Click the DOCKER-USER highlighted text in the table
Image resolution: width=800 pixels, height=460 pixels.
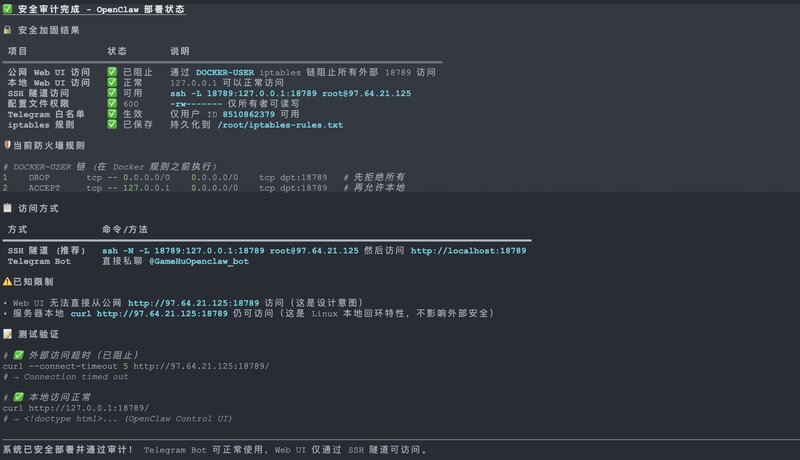(x=228, y=72)
